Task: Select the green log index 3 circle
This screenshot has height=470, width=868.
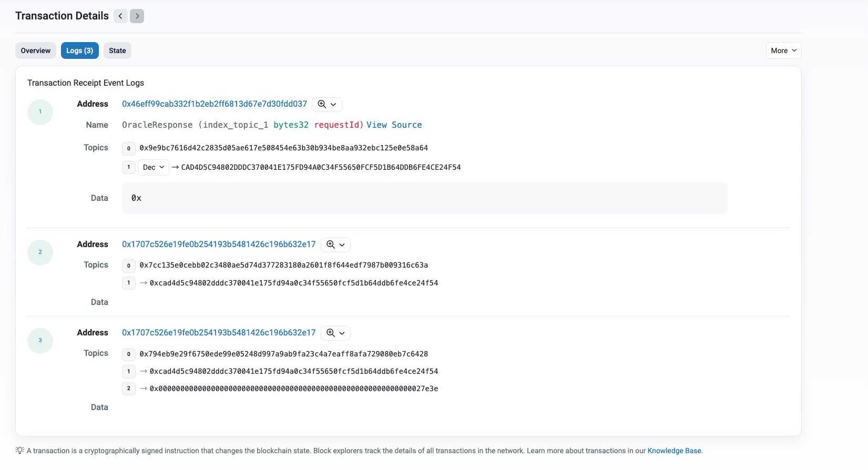Action: pyautogui.click(x=40, y=341)
